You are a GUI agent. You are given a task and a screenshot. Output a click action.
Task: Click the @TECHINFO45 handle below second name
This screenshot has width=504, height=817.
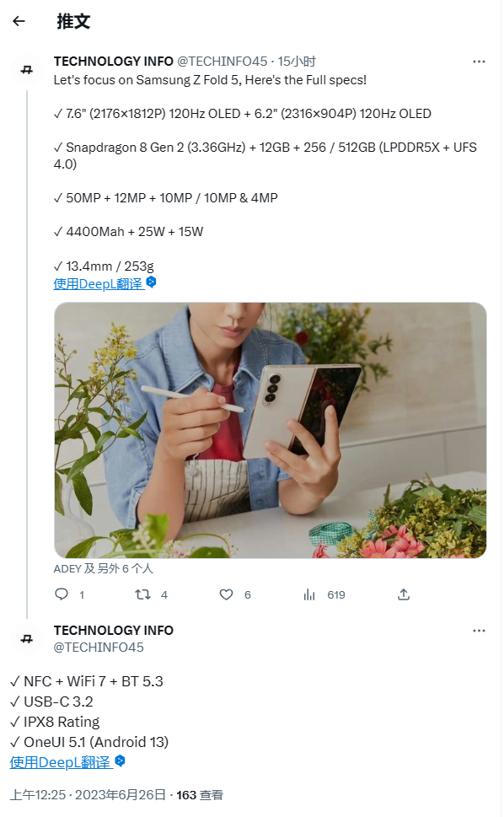99,648
